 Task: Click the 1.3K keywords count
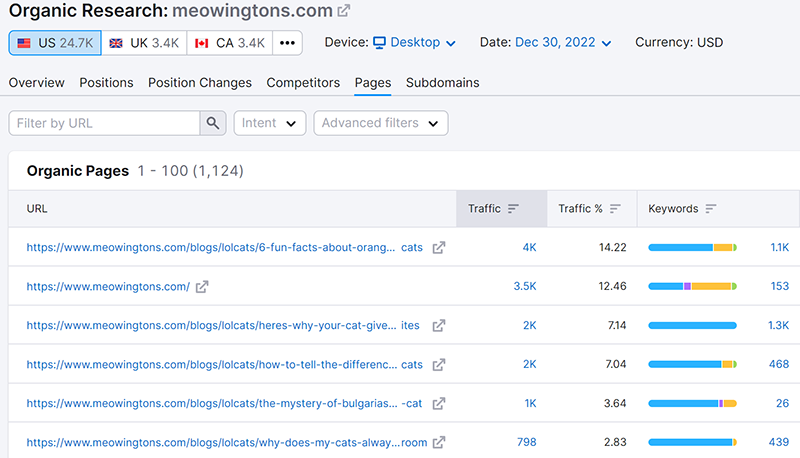779,325
